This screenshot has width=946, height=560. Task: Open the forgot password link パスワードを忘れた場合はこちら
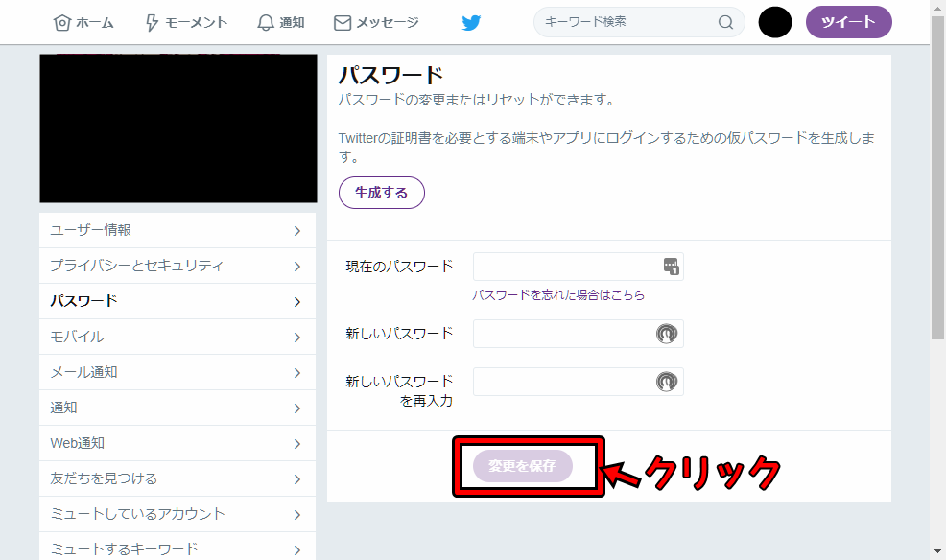559,292
